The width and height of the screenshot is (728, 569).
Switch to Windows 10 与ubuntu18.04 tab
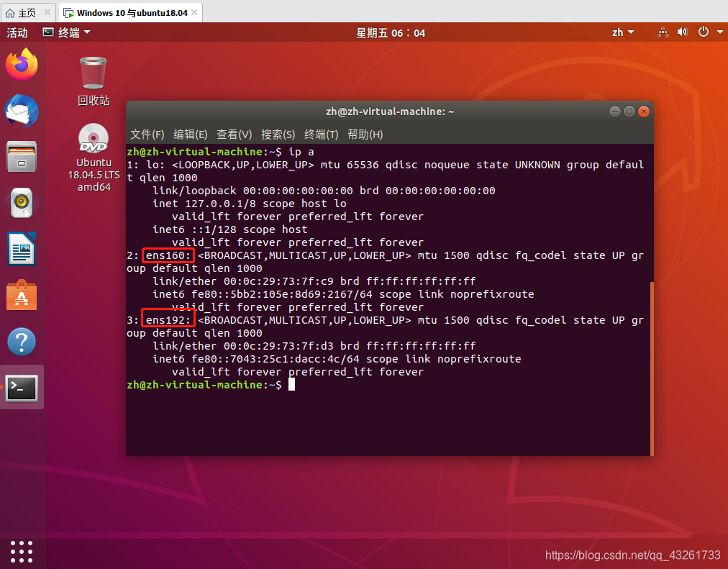(132, 13)
